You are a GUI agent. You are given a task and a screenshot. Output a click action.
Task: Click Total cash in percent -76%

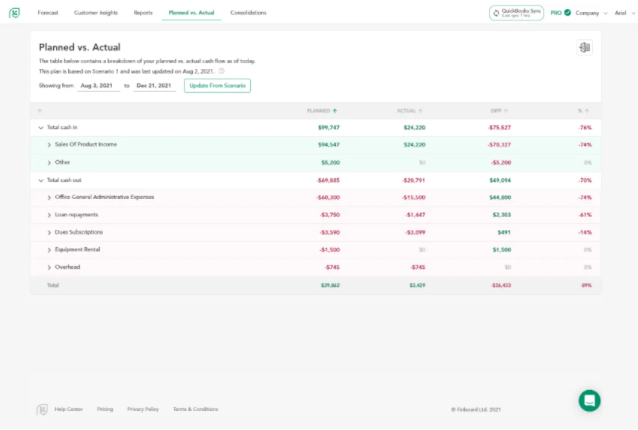tap(585, 128)
